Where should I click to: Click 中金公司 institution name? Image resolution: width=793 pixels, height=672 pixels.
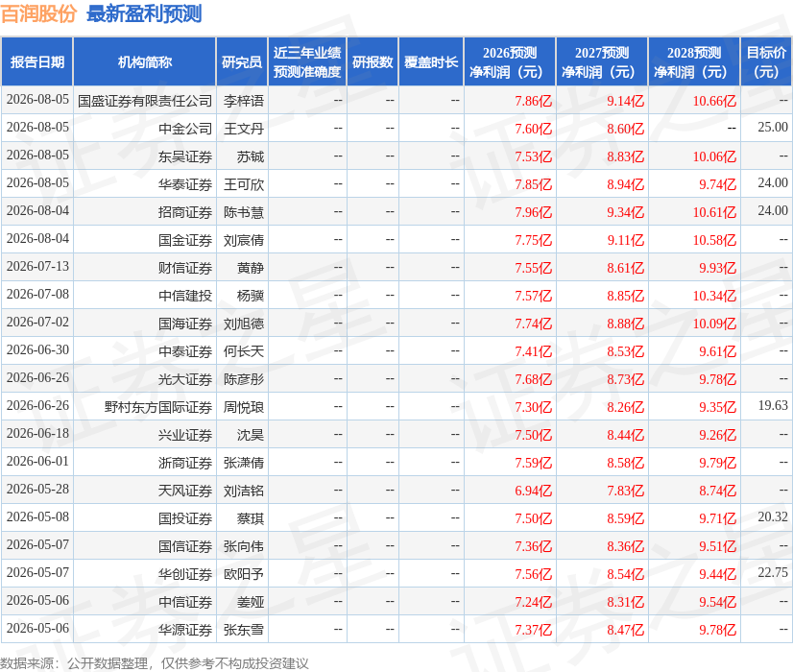[x=185, y=129]
